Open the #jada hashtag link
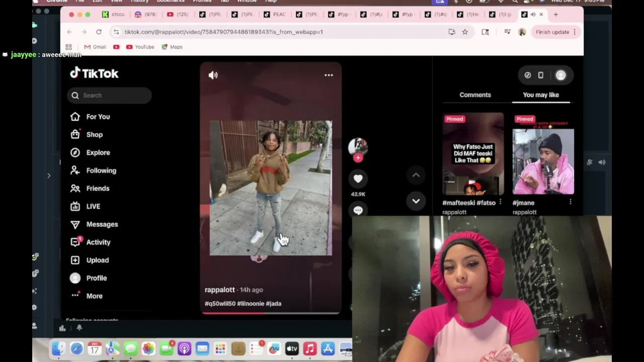Screen dimensions: 644x362 click(274, 304)
